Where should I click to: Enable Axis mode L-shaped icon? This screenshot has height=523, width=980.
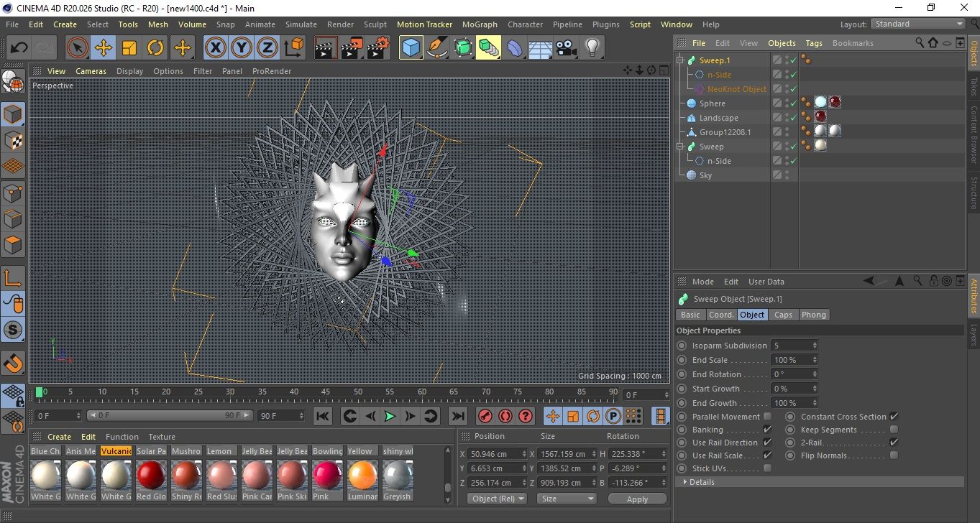pyautogui.click(x=13, y=278)
